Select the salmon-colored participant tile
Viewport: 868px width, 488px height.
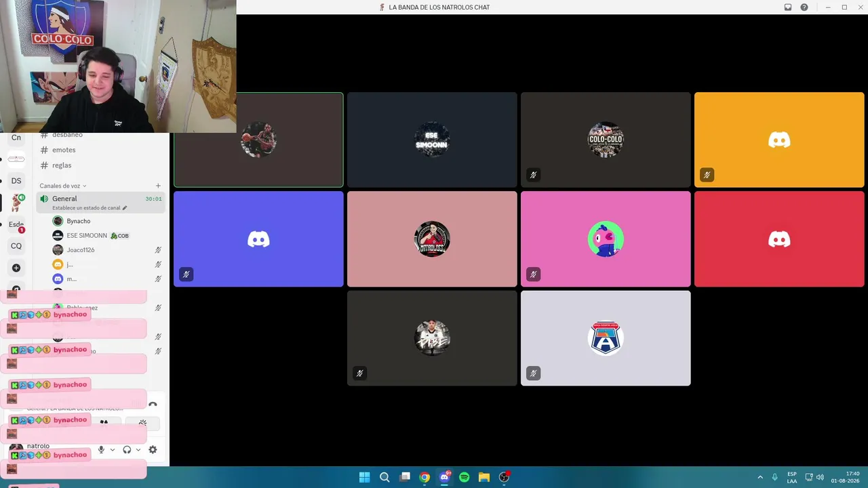[432, 239]
